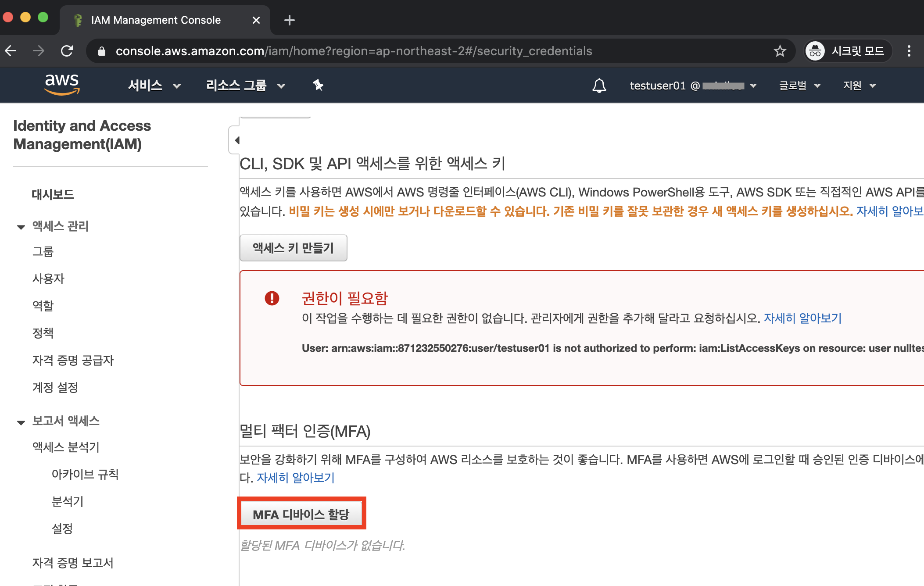This screenshot has width=924, height=586.
Task: Click the address bar URL field
Action: tap(353, 51)
